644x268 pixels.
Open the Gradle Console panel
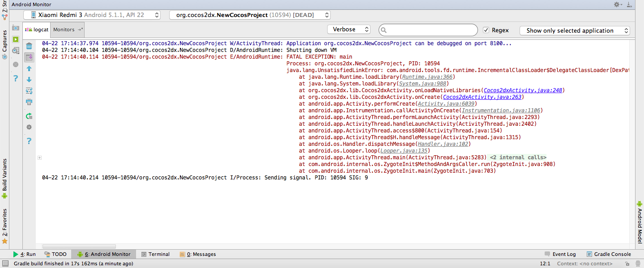click(609, 254)
